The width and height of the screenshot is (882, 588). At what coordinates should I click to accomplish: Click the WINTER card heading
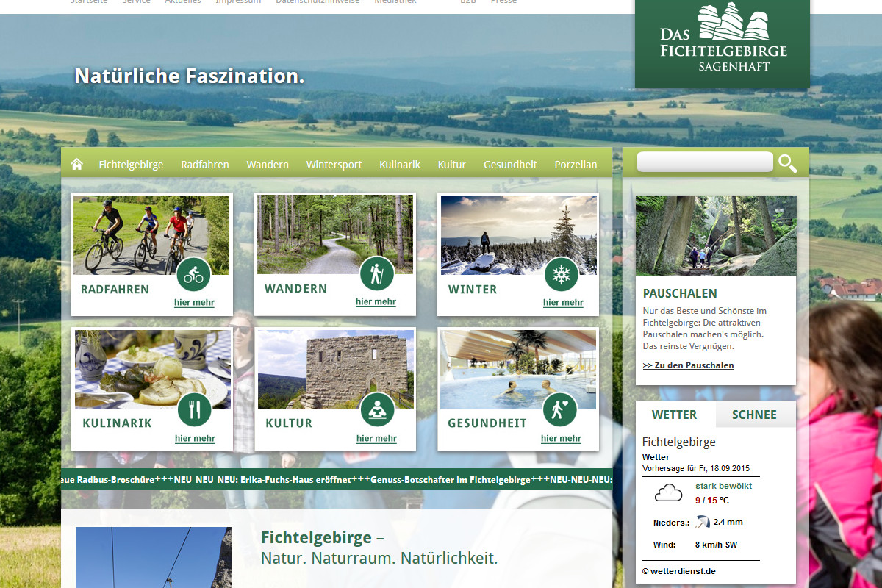pos(473,290)
